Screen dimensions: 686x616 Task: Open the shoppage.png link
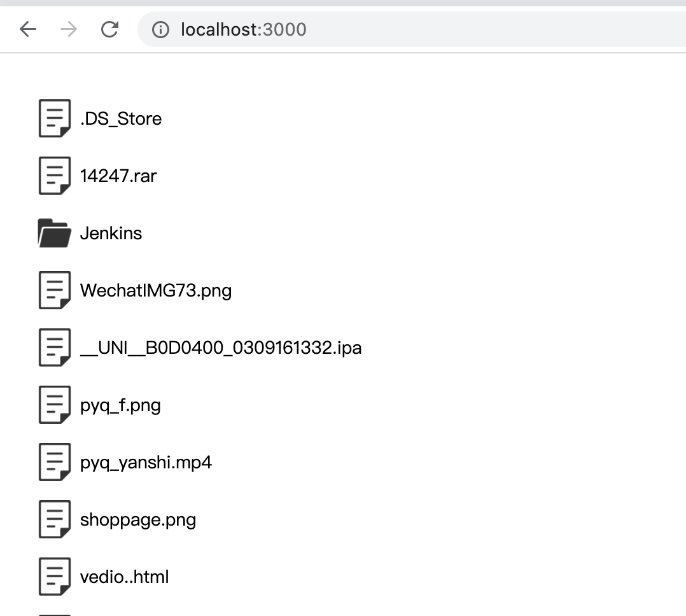(x=138, y=520)
